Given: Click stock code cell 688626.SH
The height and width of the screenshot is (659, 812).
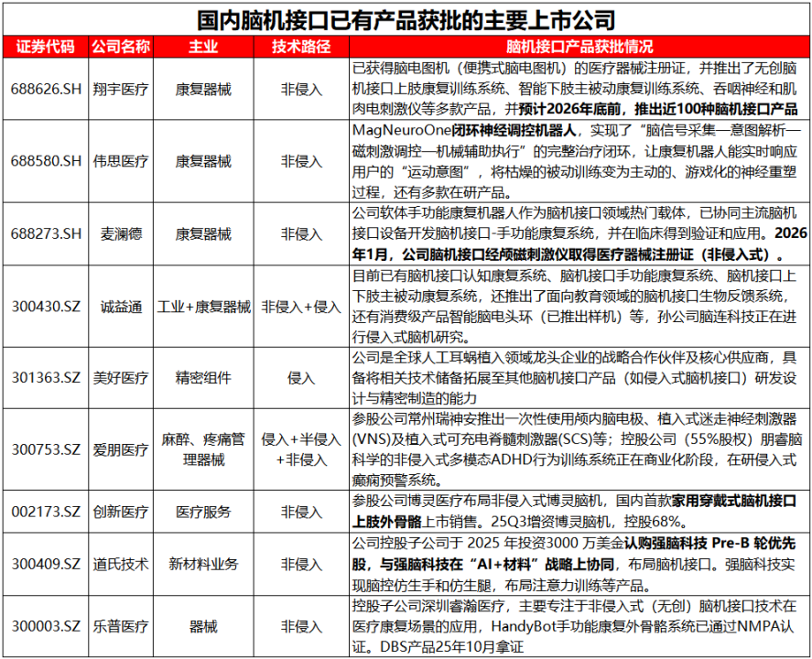Looking at the screenshot, I should coord(46,89).
